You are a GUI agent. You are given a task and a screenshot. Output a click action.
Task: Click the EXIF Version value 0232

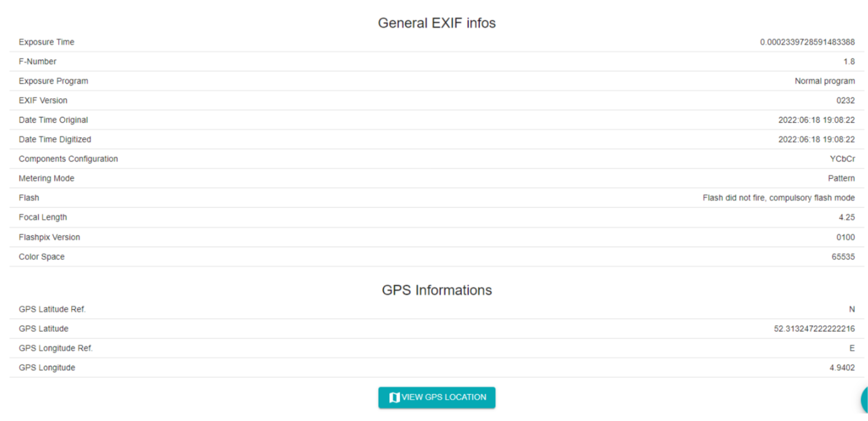click(x=845, y=100)
